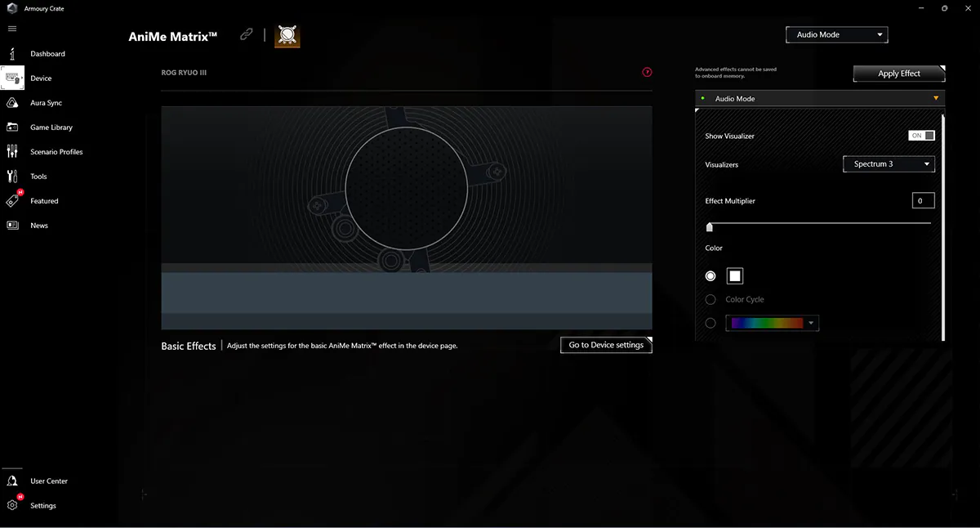Open User Center icon
The image size is (980, 528).
[x=12, y=481]
